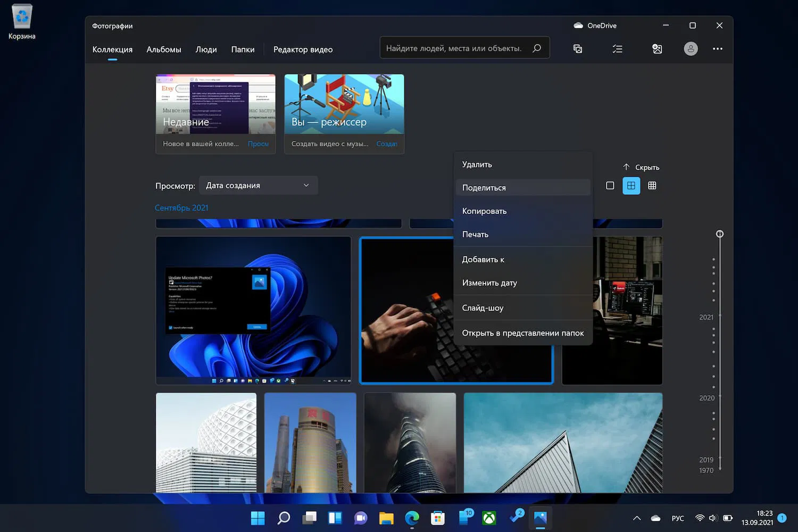Launch Teams Chat from taskbar
This screenshot has width=798, height=532.
(x=361, y=518)
